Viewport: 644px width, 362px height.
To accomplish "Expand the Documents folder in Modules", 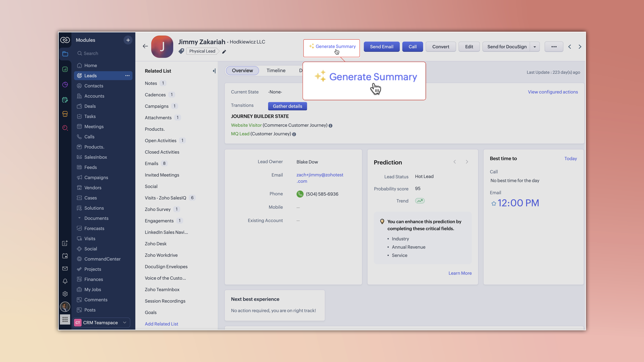I will [80, 218].
